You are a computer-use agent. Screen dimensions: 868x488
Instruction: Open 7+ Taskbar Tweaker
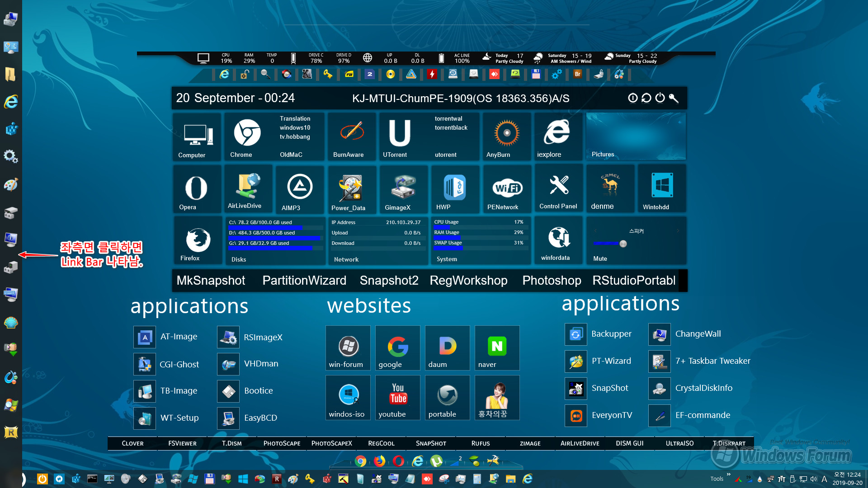coord(699,361)
